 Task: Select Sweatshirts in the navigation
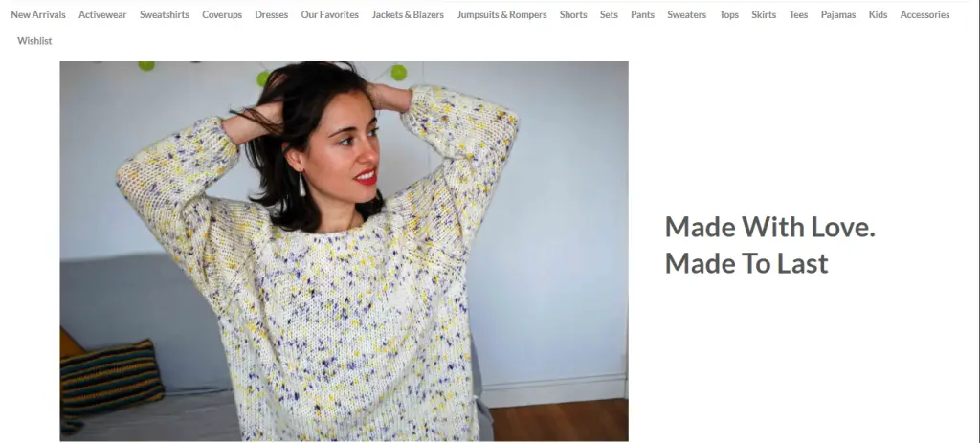click(x=165, y=15)
